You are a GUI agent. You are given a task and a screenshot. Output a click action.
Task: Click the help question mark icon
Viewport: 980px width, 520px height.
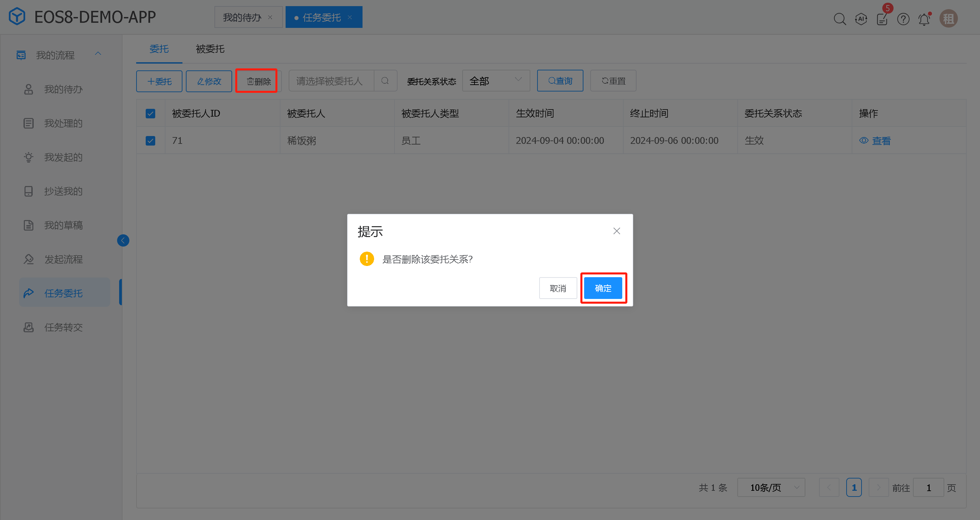pos(903,19)
